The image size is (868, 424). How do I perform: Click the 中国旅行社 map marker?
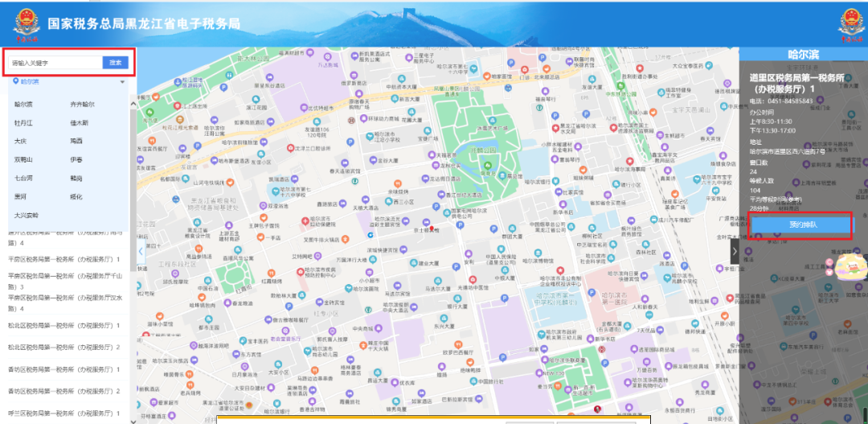(474, 381)
